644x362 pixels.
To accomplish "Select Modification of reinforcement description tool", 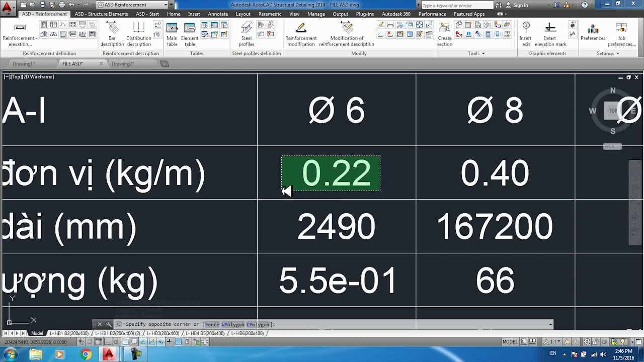I will tap(347, 34).
